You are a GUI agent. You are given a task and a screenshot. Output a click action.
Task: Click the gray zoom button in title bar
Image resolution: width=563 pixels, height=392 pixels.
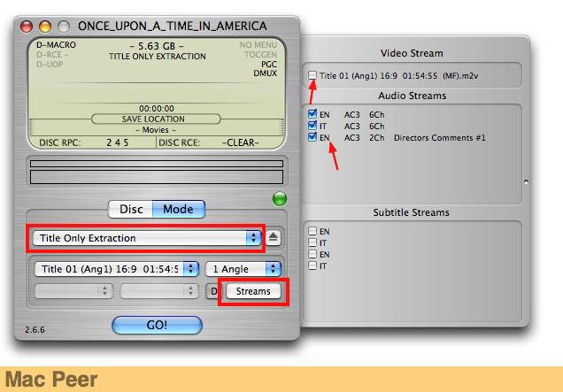64,27
